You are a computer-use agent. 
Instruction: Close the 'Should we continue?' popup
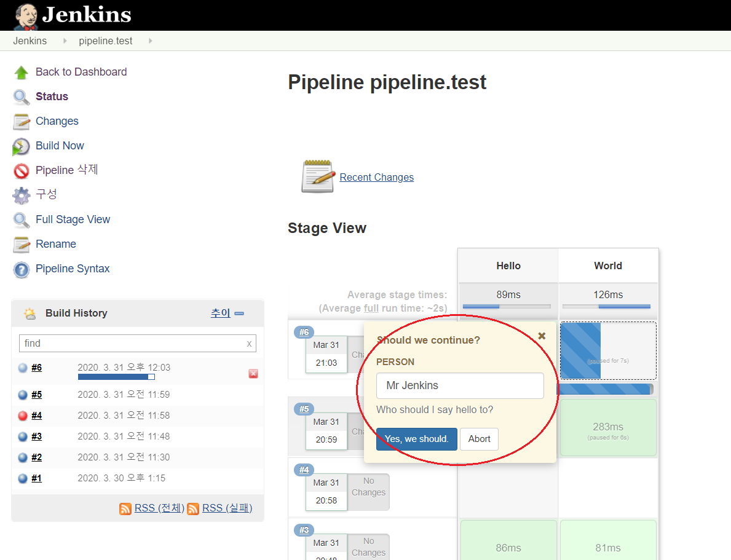pos(542,336)
